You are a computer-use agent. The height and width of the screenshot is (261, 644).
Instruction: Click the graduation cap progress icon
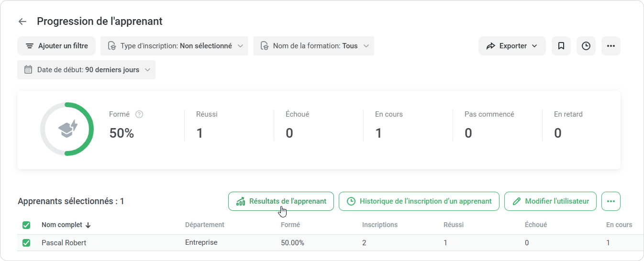67,129
